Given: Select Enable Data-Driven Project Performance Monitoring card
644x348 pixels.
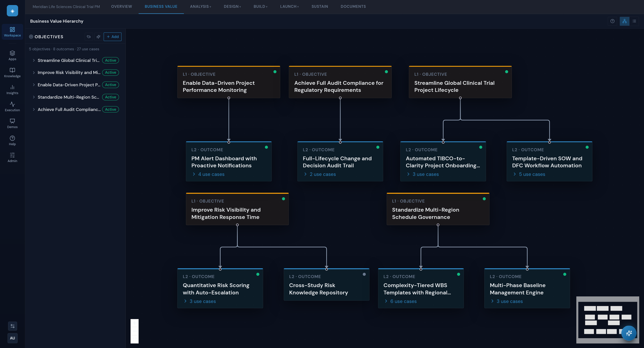Looking at the screenshot, I should (x=229, y=82).
